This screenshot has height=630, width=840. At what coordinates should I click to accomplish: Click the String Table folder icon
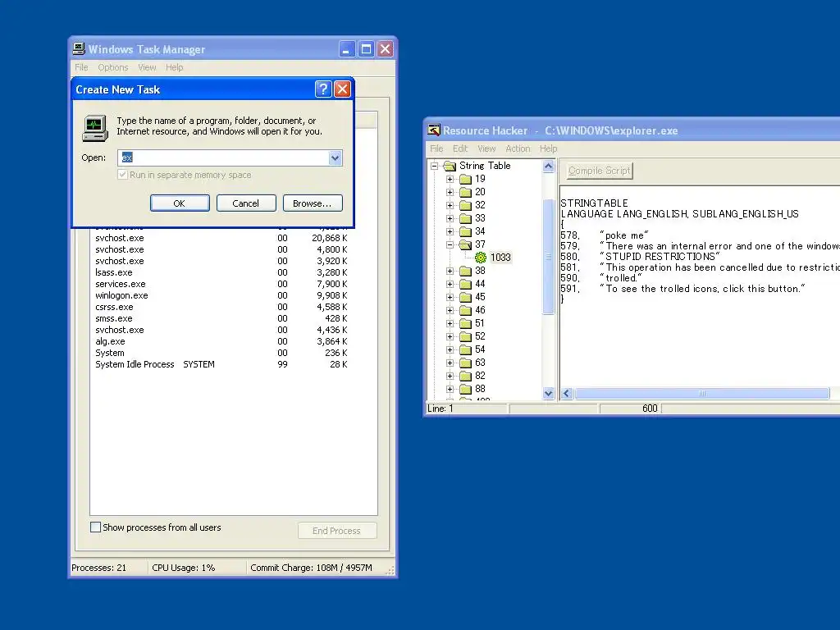coord(450,166)
